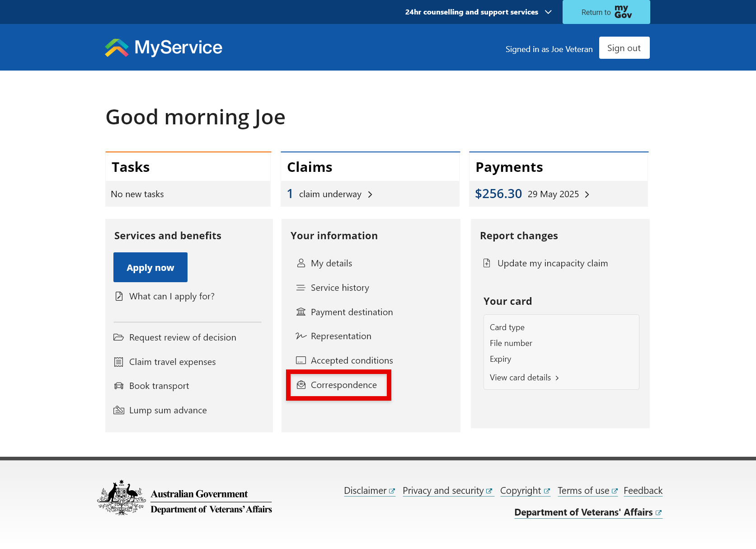The height and width of the screenshot is (549, 756).
Task: Expand the 24hr counselling and support services menu
Action: click(477, 12)
